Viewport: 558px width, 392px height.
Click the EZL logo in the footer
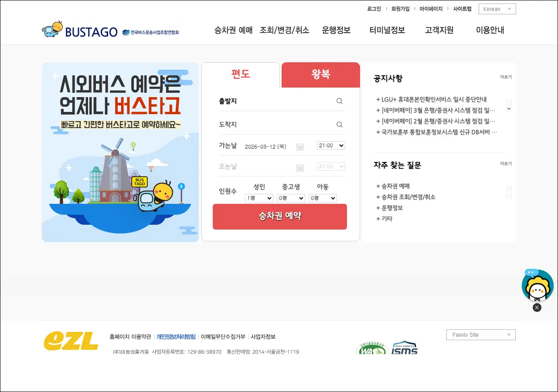pyautogui.click(x=71, y=341)
